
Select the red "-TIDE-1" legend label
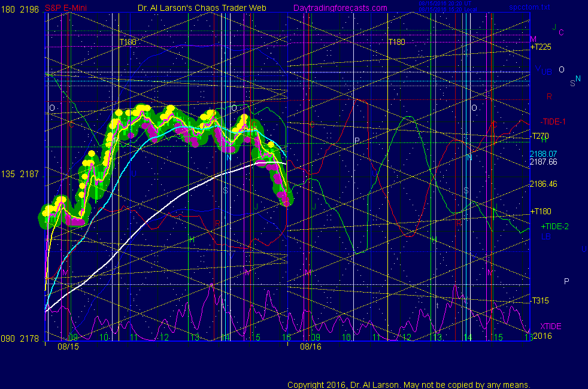point(553,122)
